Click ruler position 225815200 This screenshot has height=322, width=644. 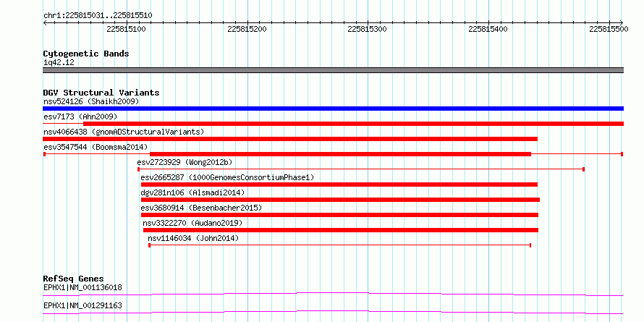tap(247, 29)
